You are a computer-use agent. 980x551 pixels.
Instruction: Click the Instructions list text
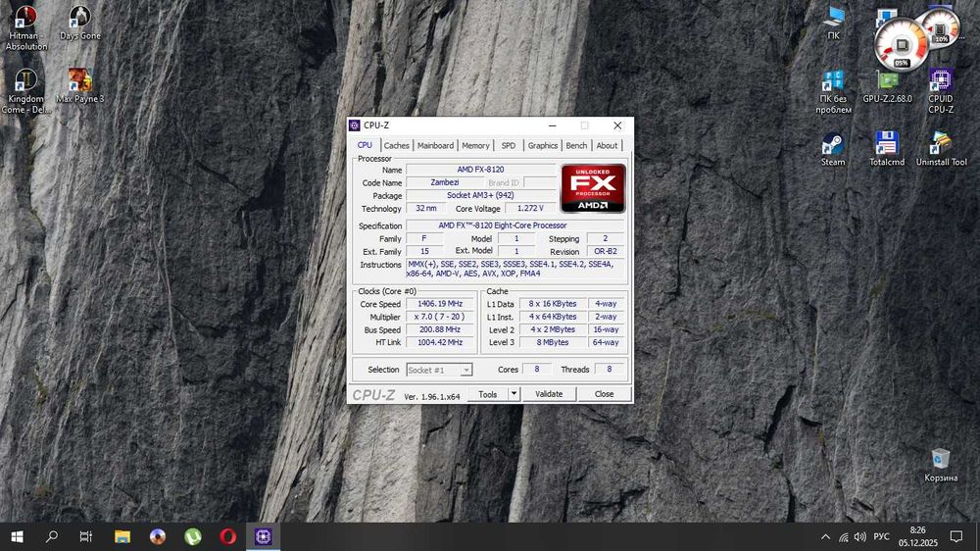pyautogui.click(x=515, y=269)
